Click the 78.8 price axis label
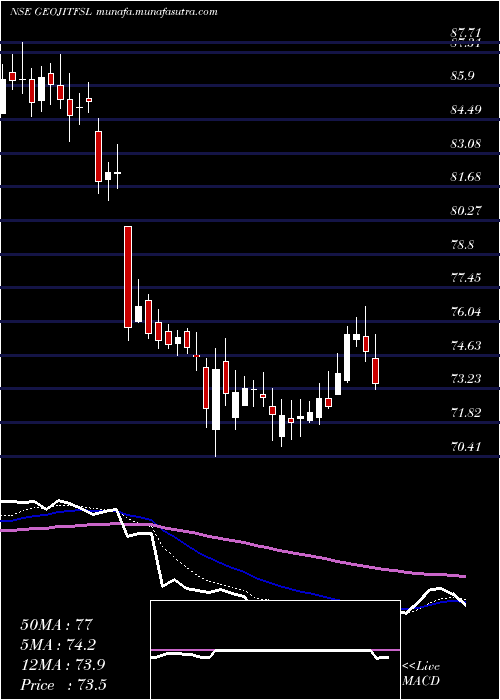This screenshot has height=700, width=500. pyautogui.click(x=463, y=245)
